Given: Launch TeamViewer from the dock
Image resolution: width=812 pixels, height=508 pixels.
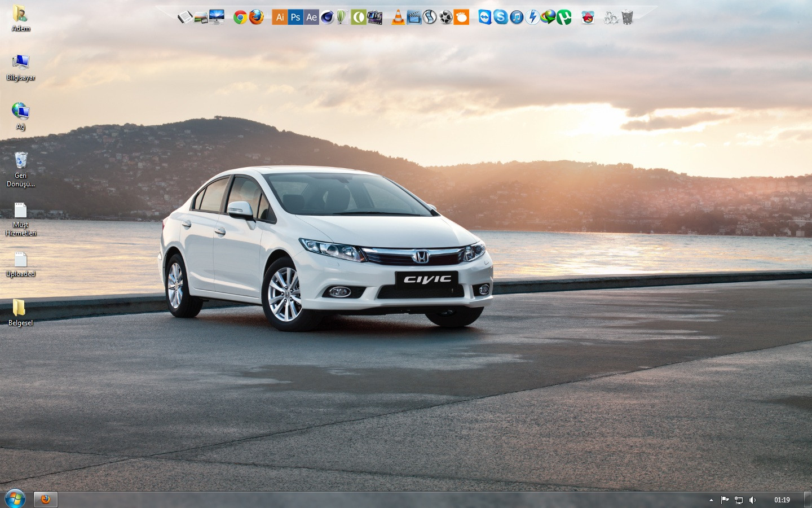Looking at the screenshot, I should (485, 17).
